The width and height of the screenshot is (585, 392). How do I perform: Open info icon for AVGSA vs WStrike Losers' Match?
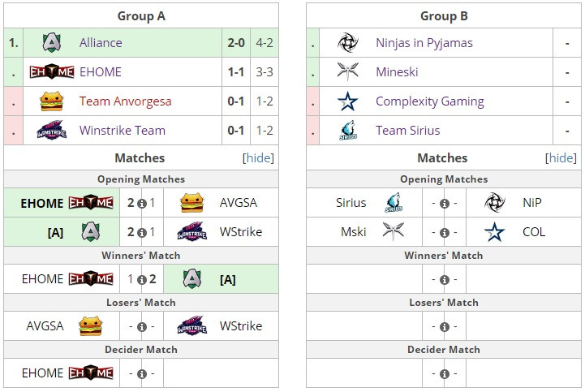(x=141, y=326)
